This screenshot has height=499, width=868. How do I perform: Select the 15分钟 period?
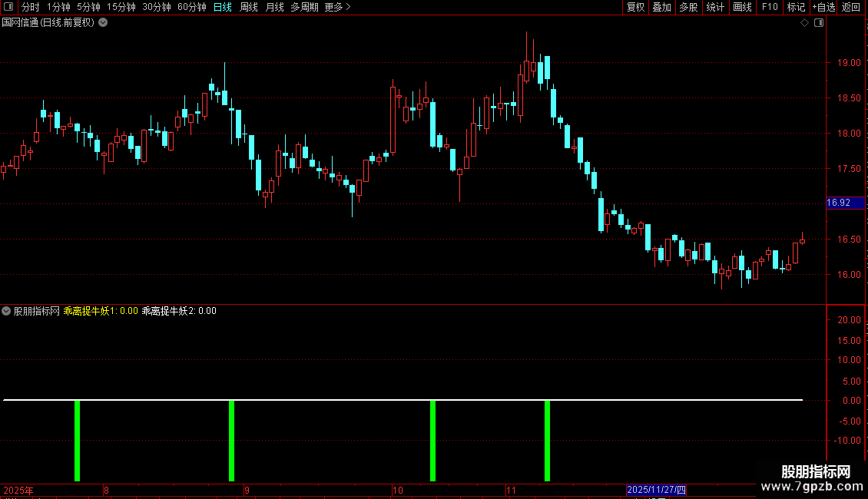point(121,7)
